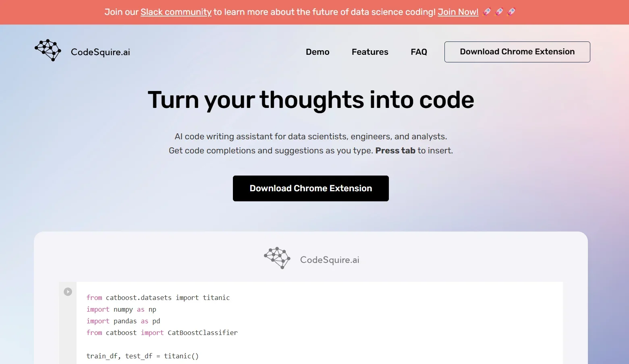The width and height of the screenshot is (629, 364).
Task: Click the CodeSquire.ai logo above the demo code
Action: click(277, 258)
